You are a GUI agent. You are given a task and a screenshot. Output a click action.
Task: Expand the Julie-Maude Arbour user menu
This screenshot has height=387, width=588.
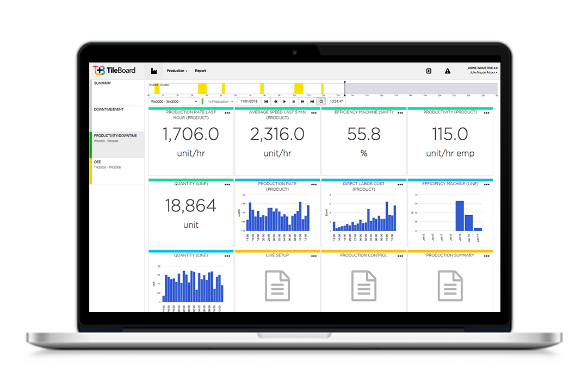tap(484, 72)
